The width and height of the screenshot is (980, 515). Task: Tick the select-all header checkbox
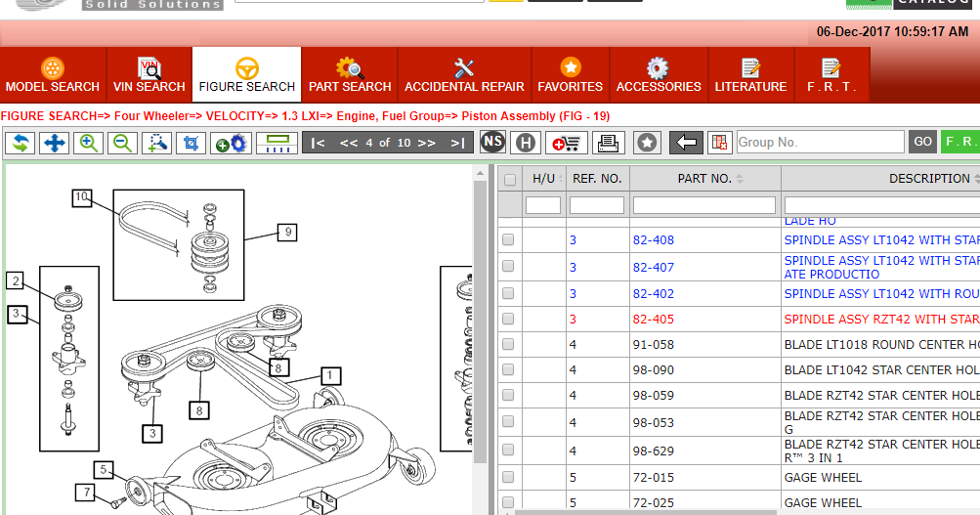pyautogui.click(x=510, y=180)
